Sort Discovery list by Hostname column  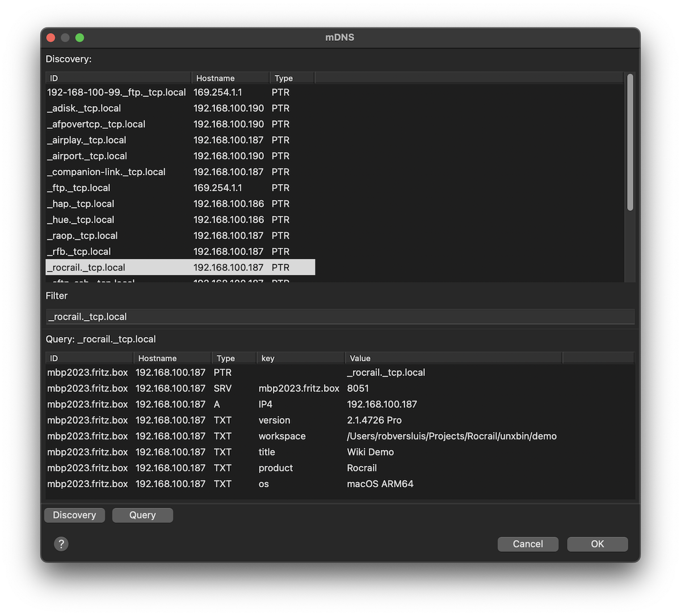point(230,78)
